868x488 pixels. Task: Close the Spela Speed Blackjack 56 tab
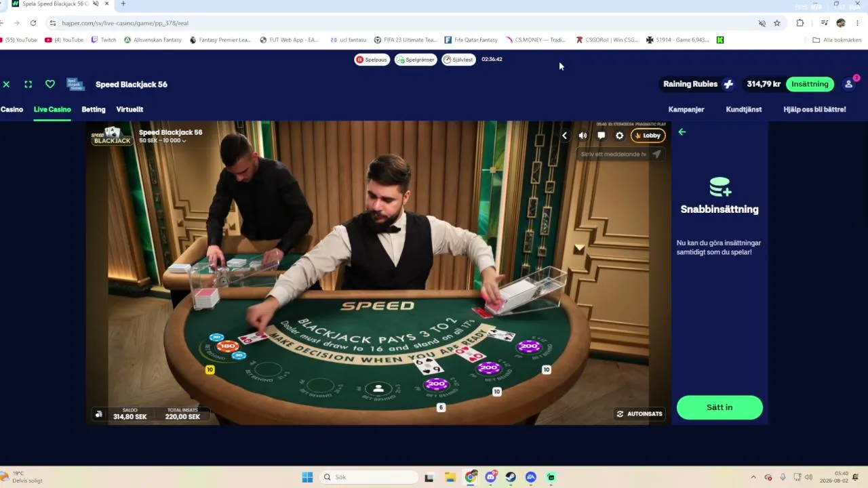pos(106,4)
